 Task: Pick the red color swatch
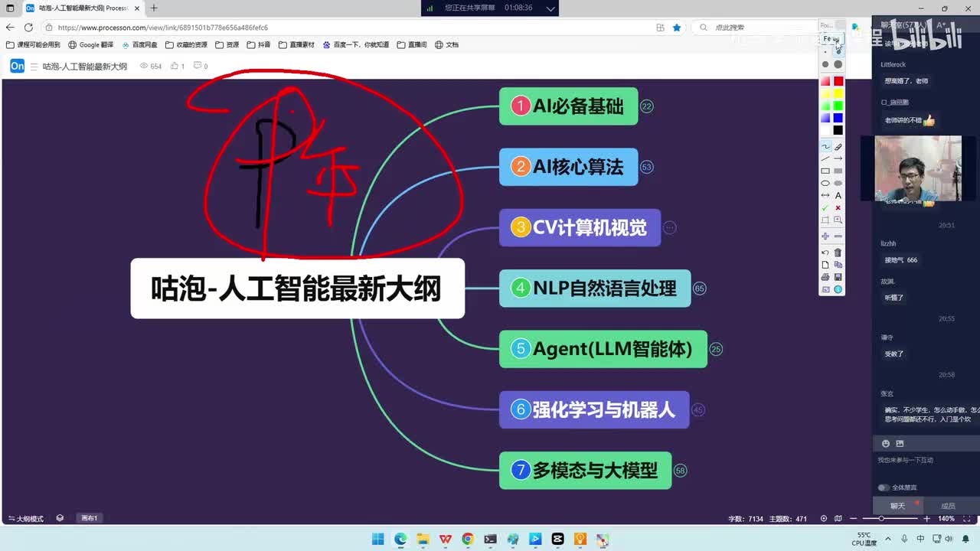click(x=838, y=81)
